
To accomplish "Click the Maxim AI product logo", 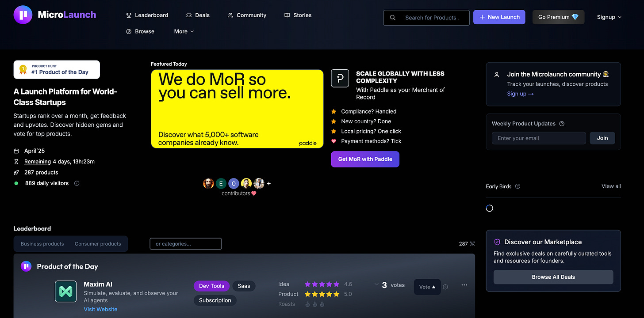I will pos(65,291).
